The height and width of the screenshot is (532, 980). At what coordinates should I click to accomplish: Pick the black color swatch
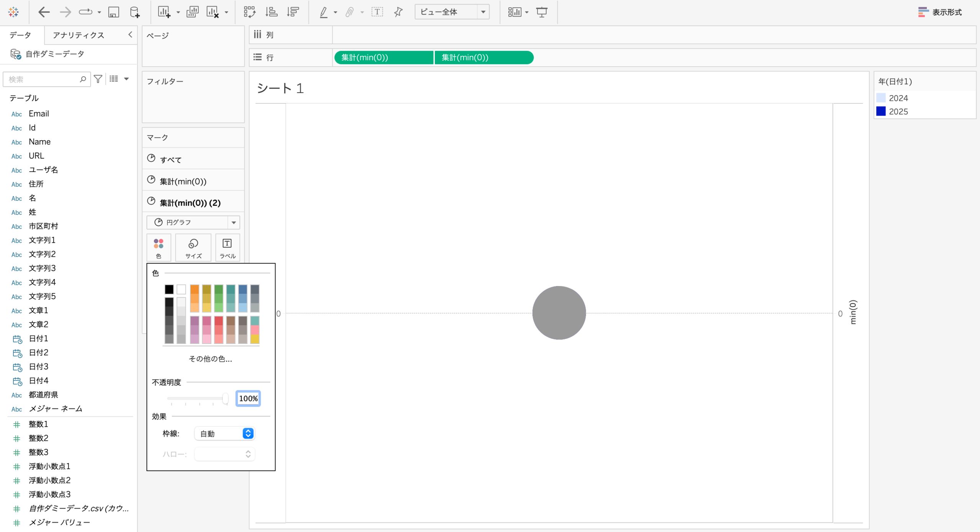point(169,289)
